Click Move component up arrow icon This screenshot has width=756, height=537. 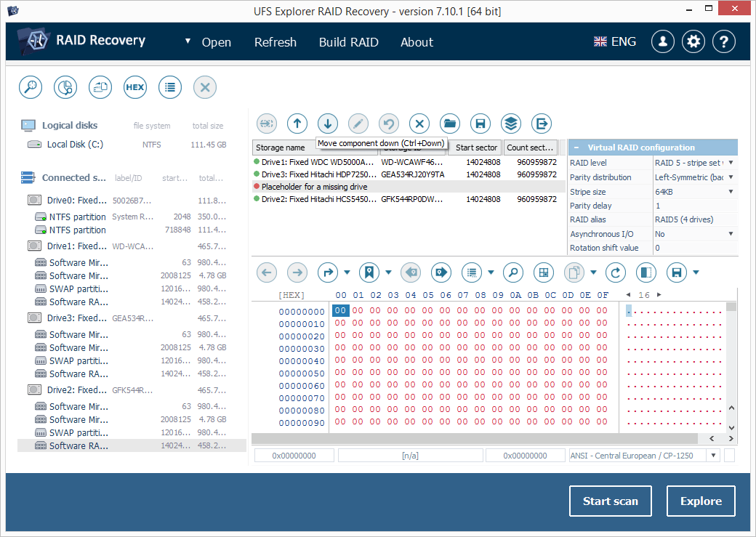click(x=297, y=124)
